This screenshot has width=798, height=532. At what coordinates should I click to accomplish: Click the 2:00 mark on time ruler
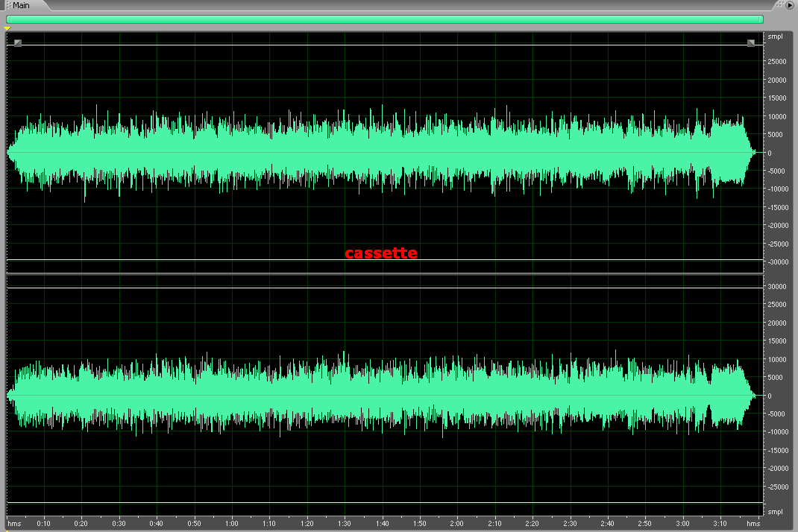tap(457, 523)
